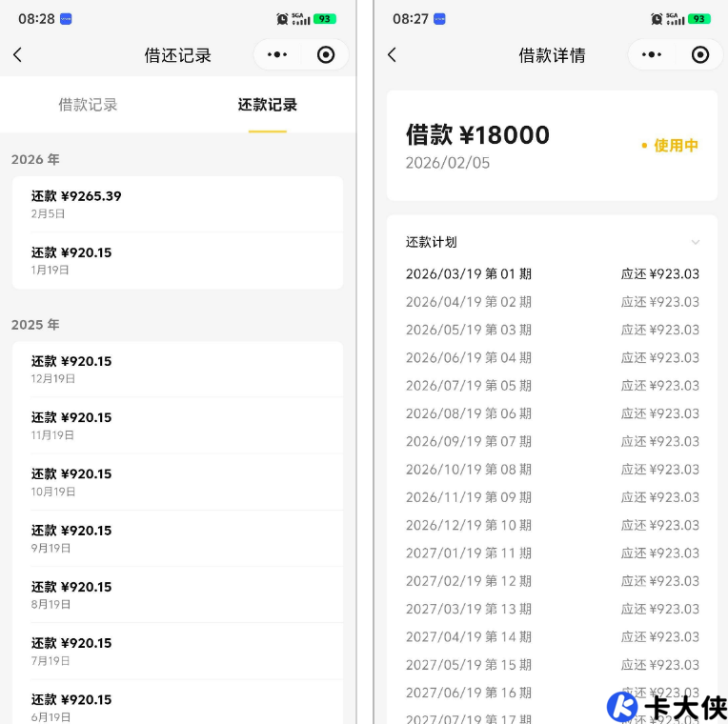Select 2026/03/19 第01期 installment row
The width and height of the screenshot is (728, 724).
click(552, 274)
